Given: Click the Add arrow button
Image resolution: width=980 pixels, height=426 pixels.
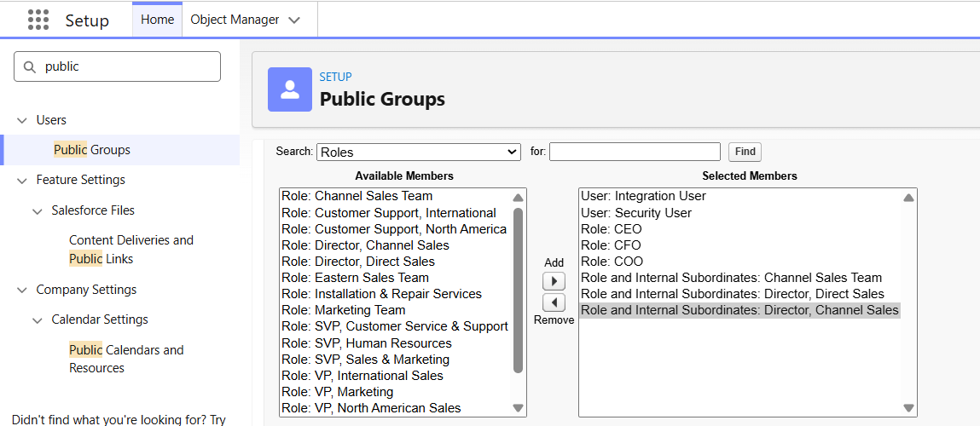Looking at the screenshot, I should coord(554,281).
